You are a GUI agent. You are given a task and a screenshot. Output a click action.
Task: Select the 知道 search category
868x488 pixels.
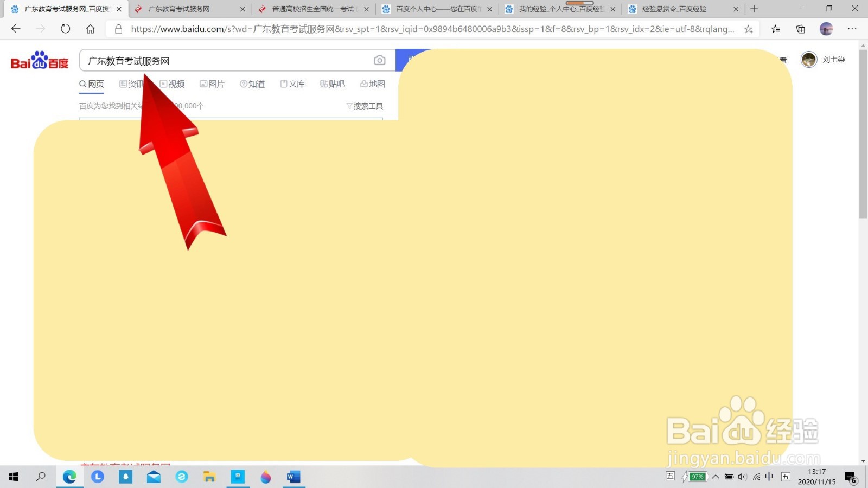click(252, 84)
